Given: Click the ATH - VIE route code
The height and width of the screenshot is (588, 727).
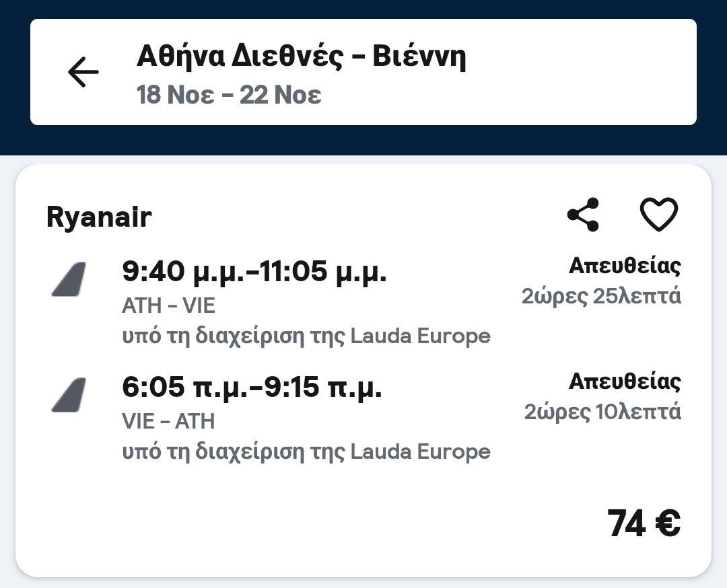Looking at the screenshot, I should (168, 305).
